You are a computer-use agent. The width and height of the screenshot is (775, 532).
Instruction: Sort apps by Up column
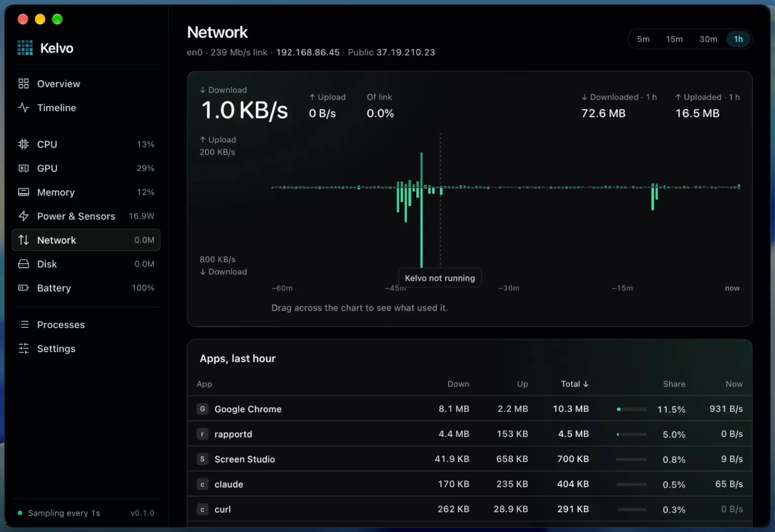pyautogui.click(x=523, y=384)
